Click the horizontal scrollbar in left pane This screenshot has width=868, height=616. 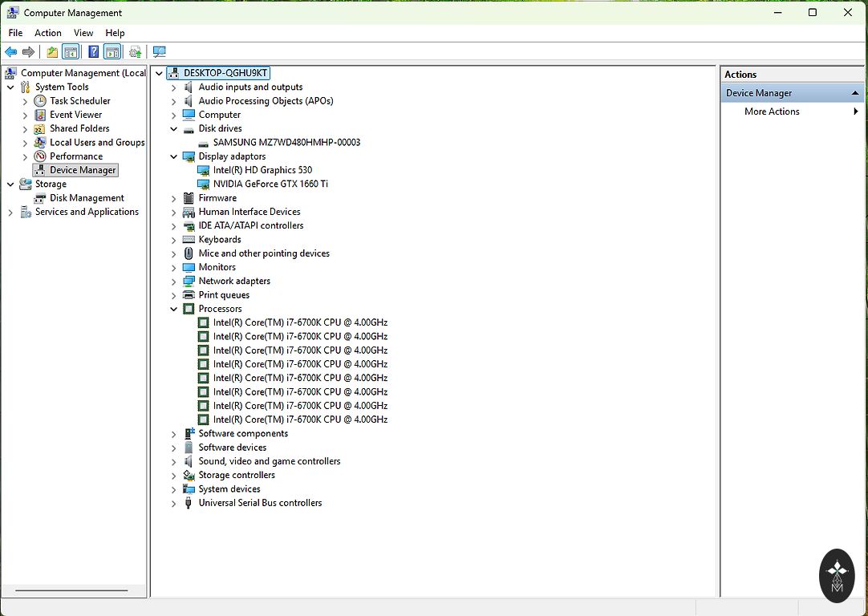[x=71, y=590]
